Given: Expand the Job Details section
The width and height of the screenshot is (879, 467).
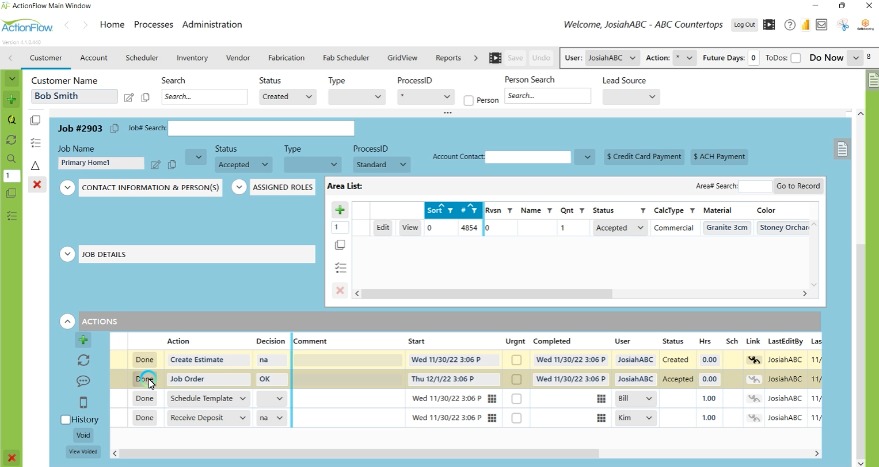Looking at the screenshot, I should (x=67, y=254).
